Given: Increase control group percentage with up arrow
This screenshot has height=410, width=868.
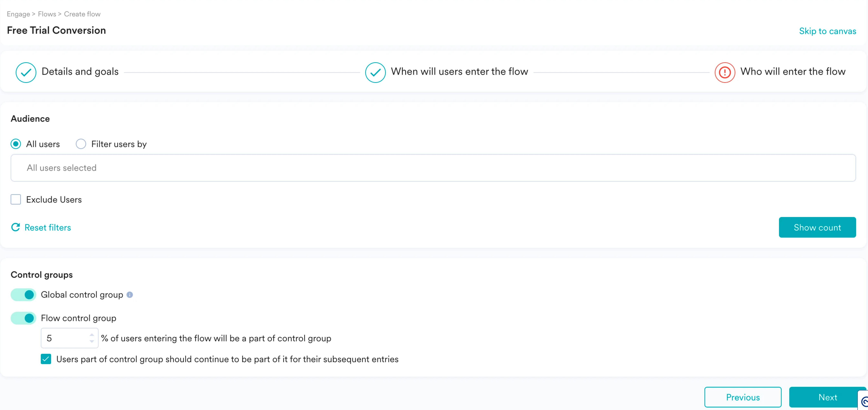Looking at the screenshot, I should click(x=92, y=335).
